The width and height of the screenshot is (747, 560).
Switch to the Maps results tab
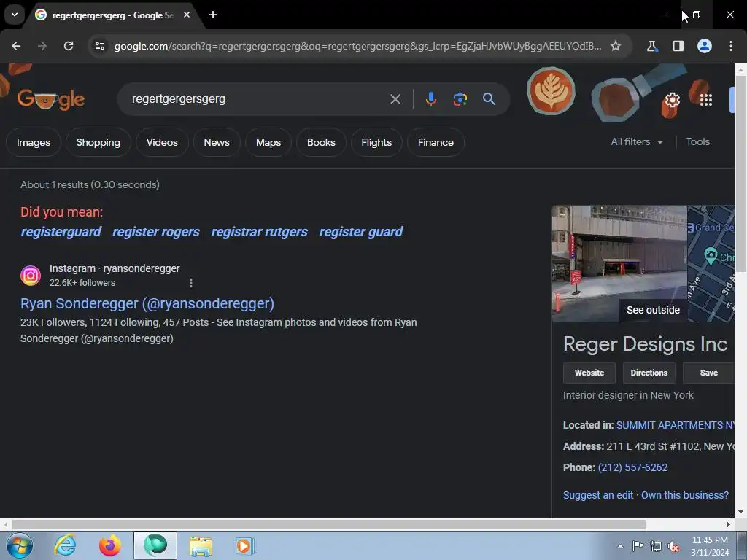[268, 142]
